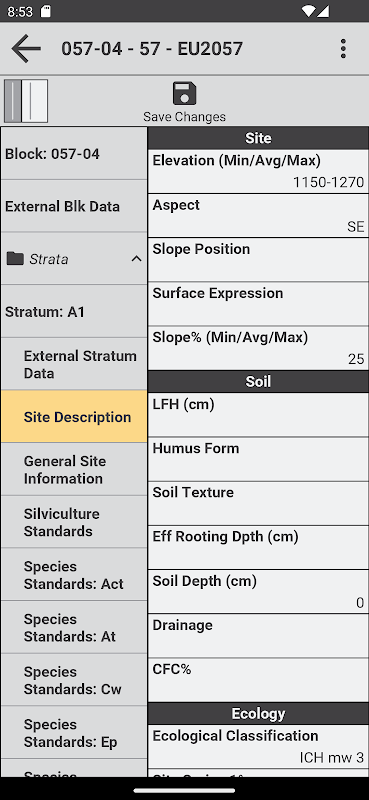Open Silviculture Standards section

tap(74, 522)
